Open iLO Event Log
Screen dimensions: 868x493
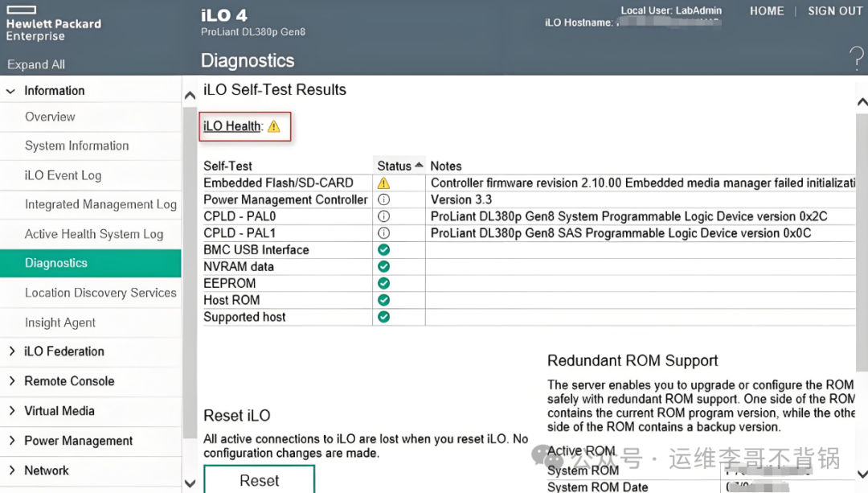63,175
